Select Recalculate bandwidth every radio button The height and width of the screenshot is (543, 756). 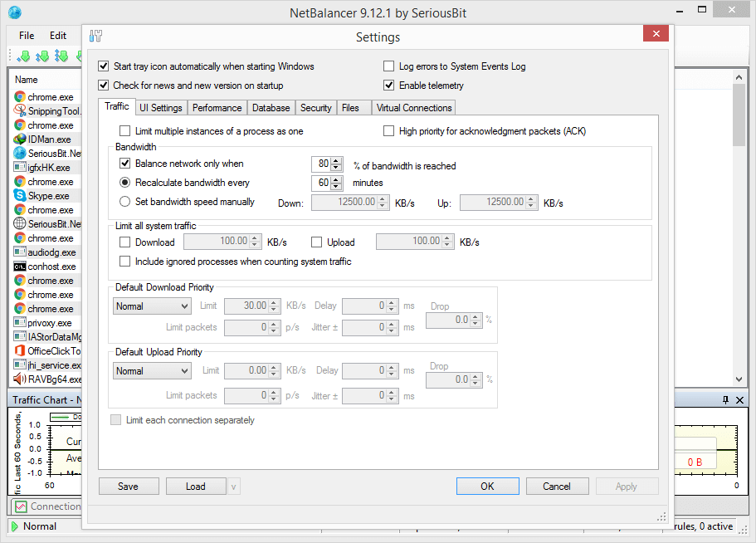(x=124, y=183)
